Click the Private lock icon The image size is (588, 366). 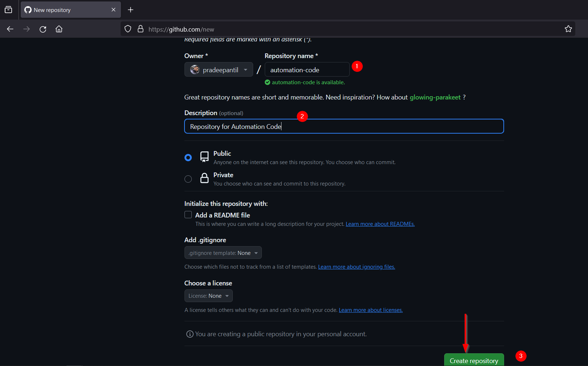point(204,178)
